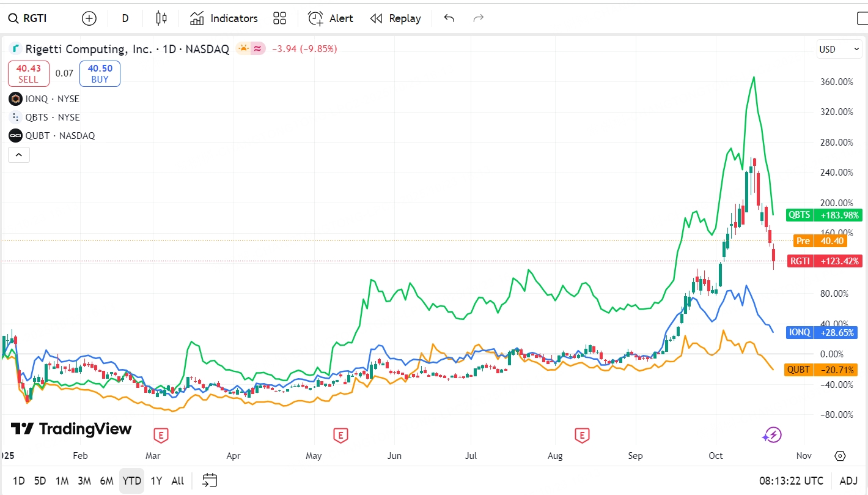Open the USD currency dropdown
The image size is (868, 495).
point(839,50)
